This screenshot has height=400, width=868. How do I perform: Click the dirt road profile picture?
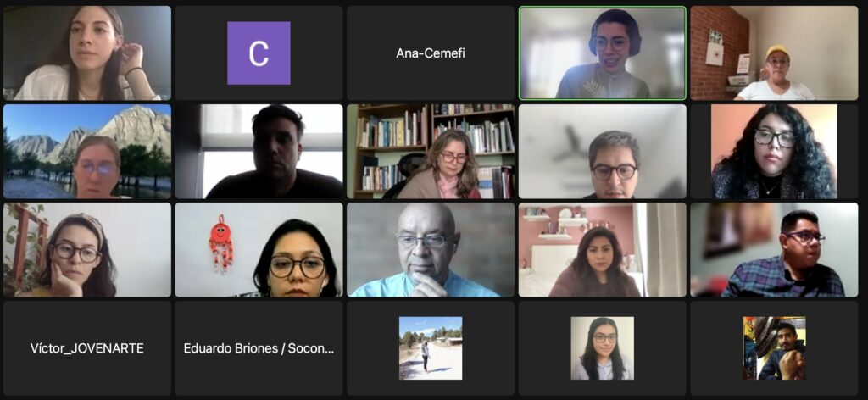pyautogui.click(x=431, y=348)
